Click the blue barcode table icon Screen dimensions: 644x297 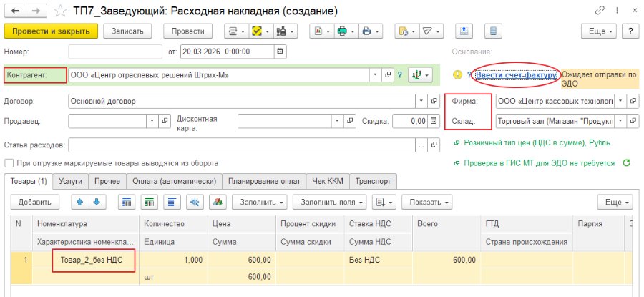coord(127,202)
